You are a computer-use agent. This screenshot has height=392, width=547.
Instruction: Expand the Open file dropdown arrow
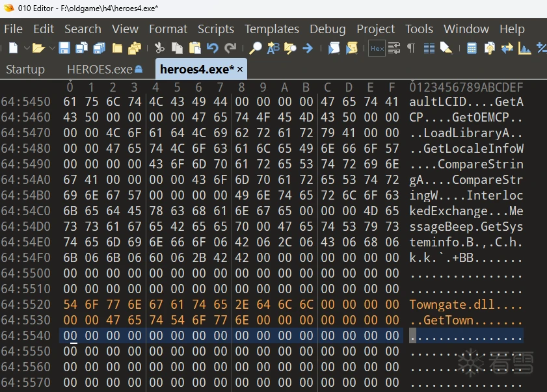tap(52, 47)
